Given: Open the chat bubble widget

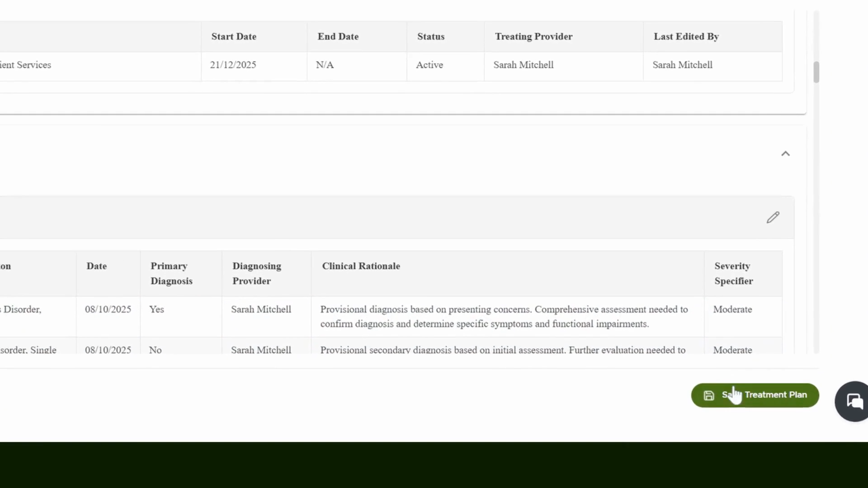Looking at the screenshot, I should click(x=854, y=401).
